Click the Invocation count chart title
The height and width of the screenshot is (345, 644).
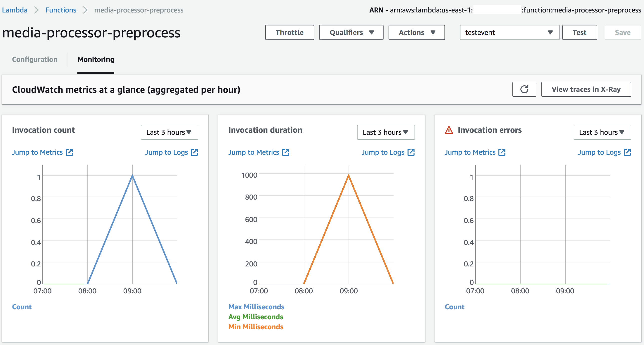click(43, 130)
